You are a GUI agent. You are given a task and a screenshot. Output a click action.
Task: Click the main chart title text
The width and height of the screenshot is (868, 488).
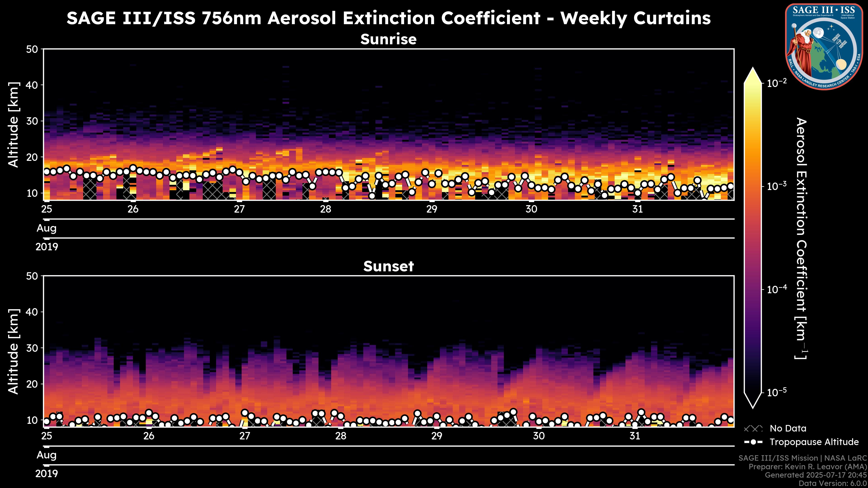388,18
